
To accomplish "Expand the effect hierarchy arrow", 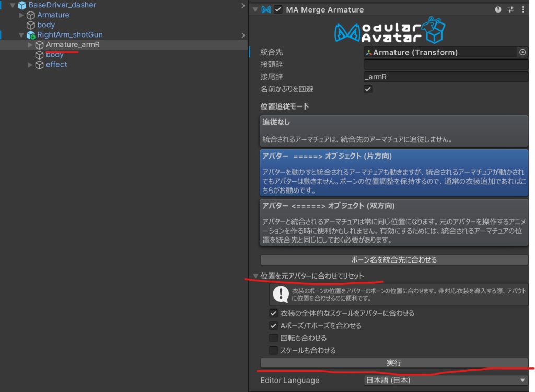I will tap(30, 64).
